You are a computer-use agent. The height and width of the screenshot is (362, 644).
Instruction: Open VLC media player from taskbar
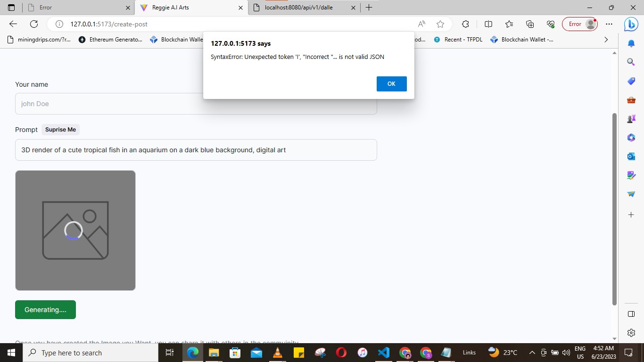point(277,352)
